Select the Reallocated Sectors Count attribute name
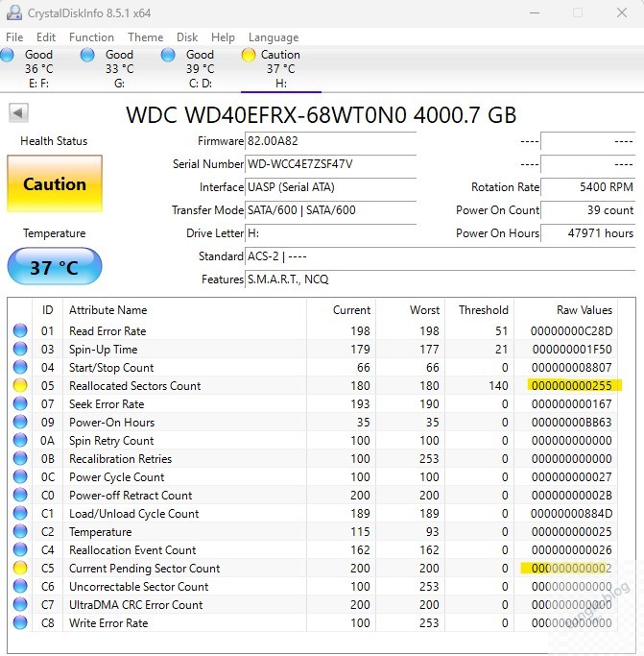Image resolution: width=644 pixels, height=656 pixels. click(134, 386)
